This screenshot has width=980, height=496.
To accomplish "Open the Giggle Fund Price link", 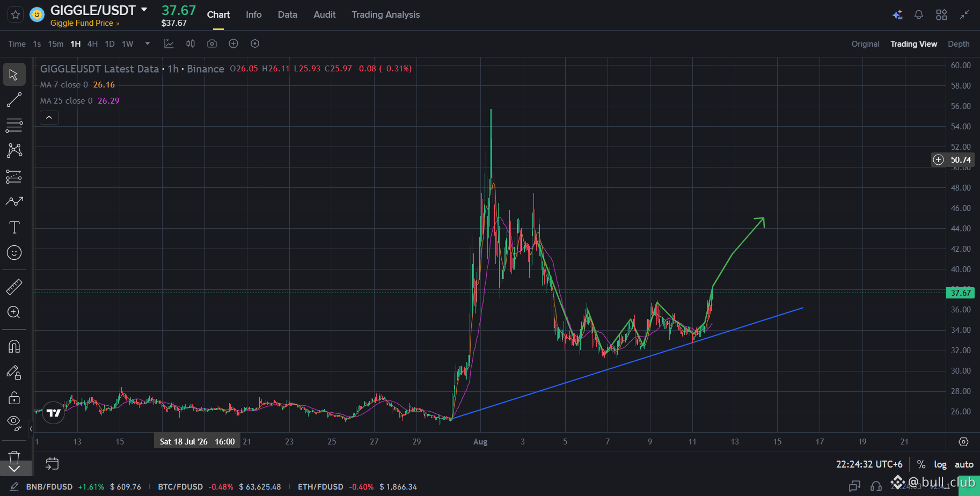I will point(85,23).
